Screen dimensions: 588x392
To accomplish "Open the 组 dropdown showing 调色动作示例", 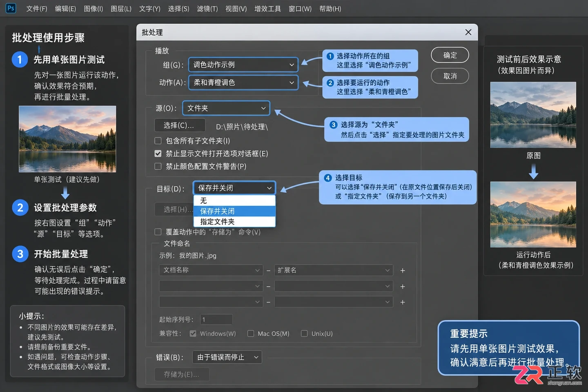I will click(243, 65).
